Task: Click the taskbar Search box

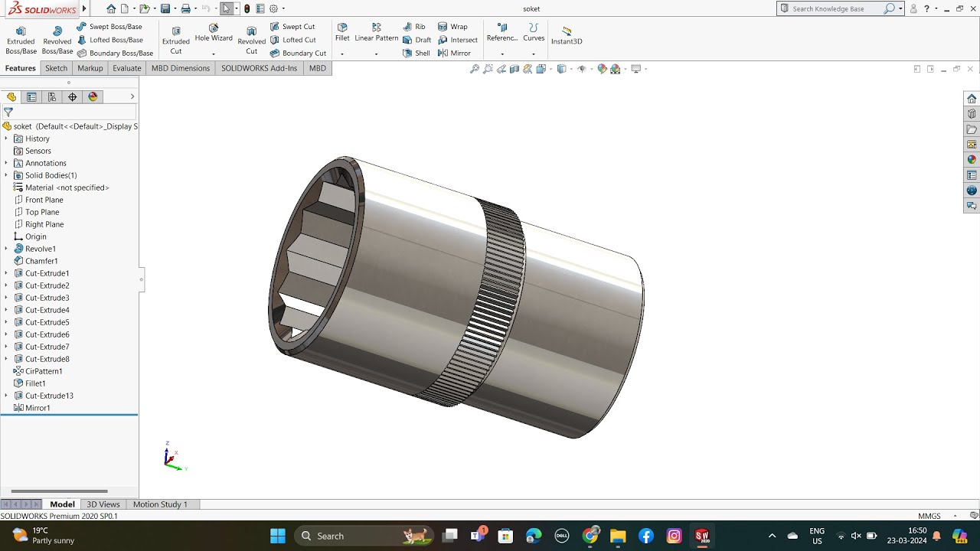Action: pyautogui.click(x=364, y=536)
